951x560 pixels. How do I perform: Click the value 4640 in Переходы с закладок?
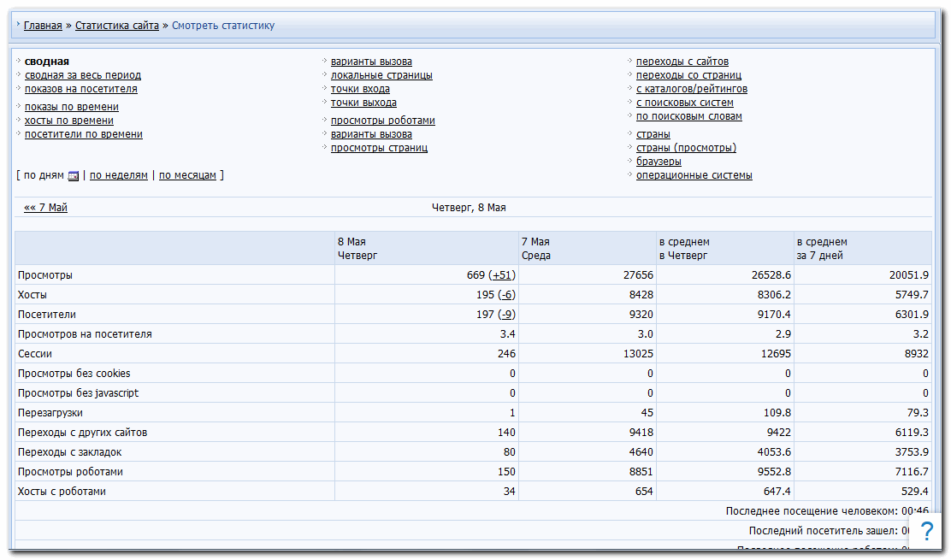641,453
